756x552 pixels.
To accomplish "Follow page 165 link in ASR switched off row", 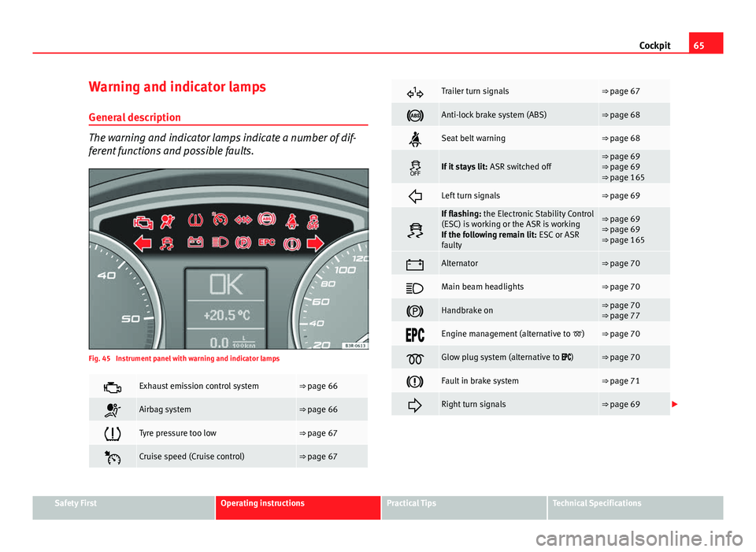I will pyautogui.click(x=623, y=177).
